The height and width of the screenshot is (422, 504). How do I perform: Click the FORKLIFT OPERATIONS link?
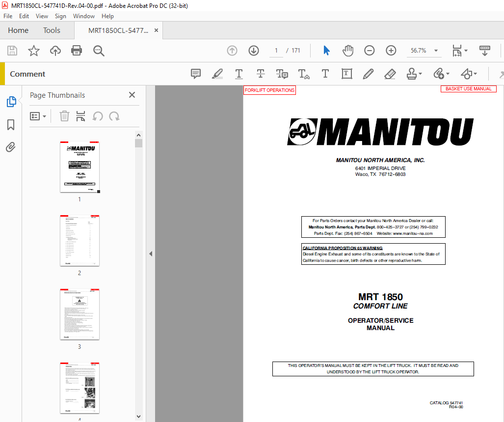[x=270, y=90]
